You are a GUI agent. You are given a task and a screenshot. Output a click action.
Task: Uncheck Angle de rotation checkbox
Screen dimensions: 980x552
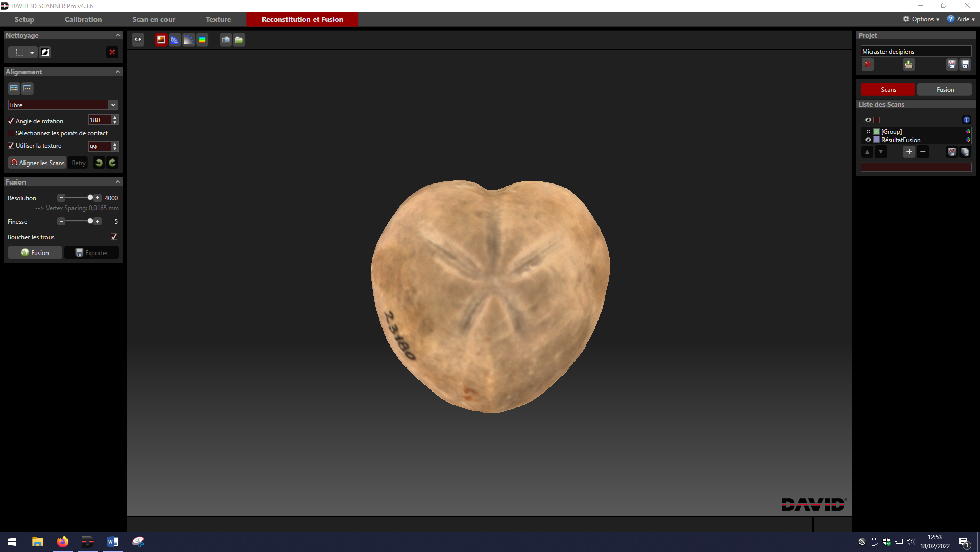point(11,121)
